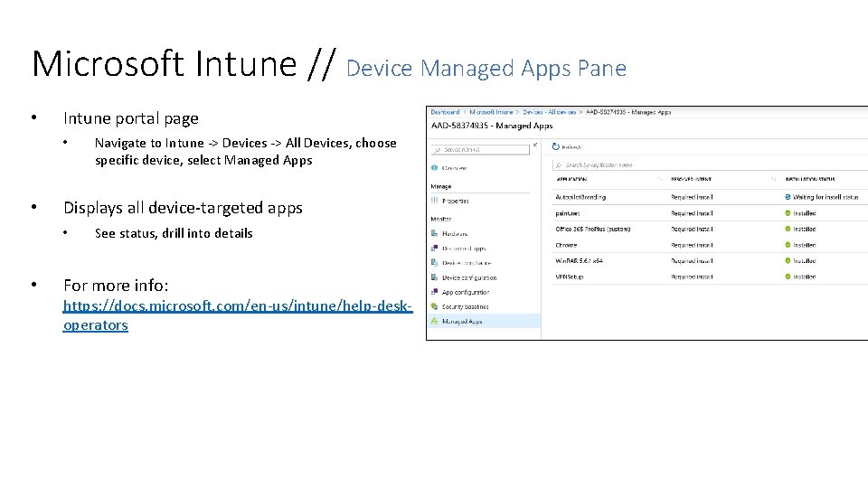
Task: Click the 'AAD-58374935 - Managed Apps' breadcrumb text
Action: pyautogui.click(x=628, y=112)
